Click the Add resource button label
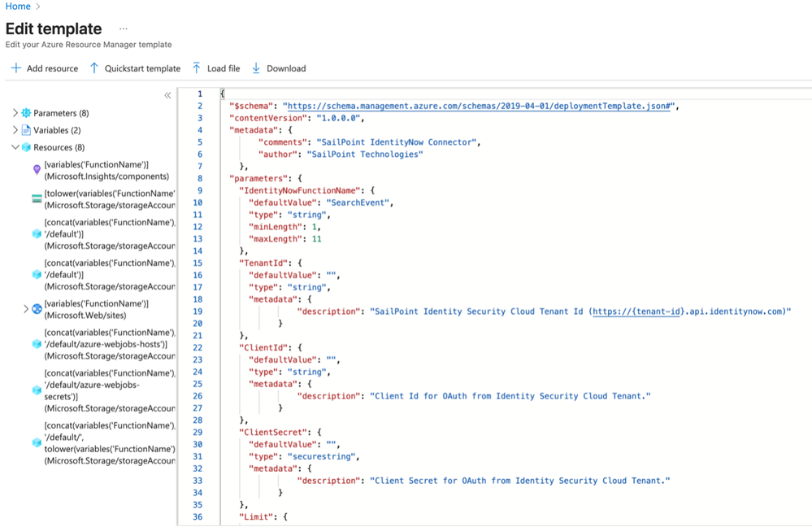This screenshot has height=527, width=812. click(52, 68)
